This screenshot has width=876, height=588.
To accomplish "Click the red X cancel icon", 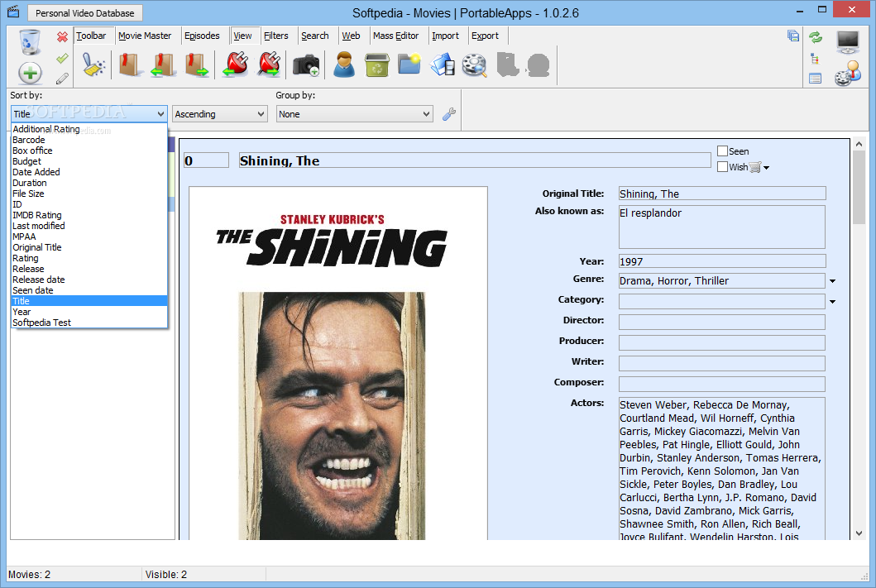I will pyautogui.click(x=62, y=37).
